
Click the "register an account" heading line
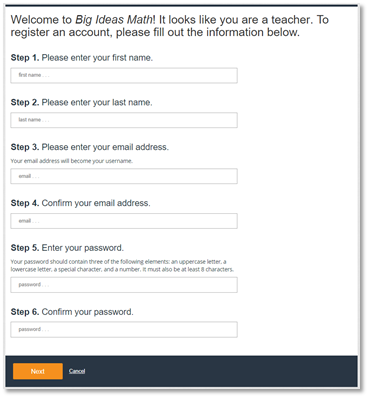coord(155,32)
